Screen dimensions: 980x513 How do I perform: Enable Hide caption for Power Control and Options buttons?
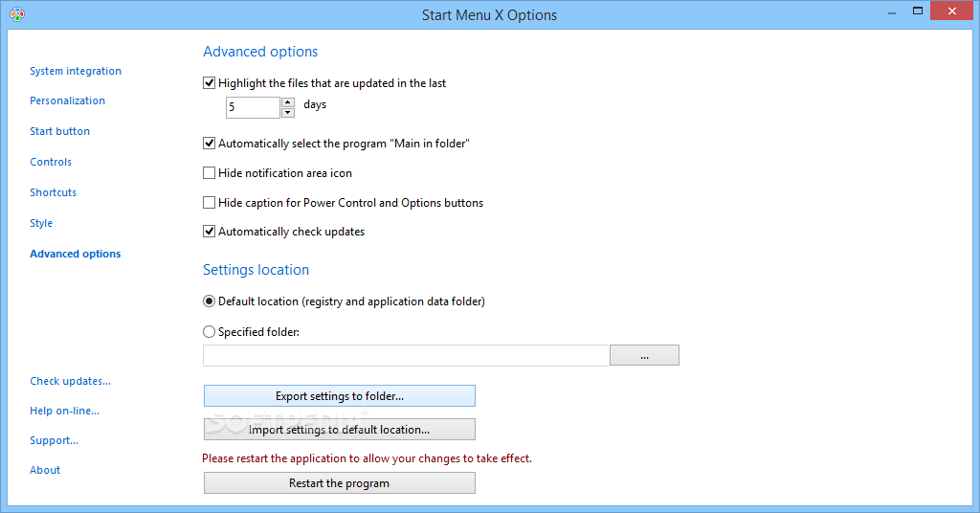[x=210, y=203]
